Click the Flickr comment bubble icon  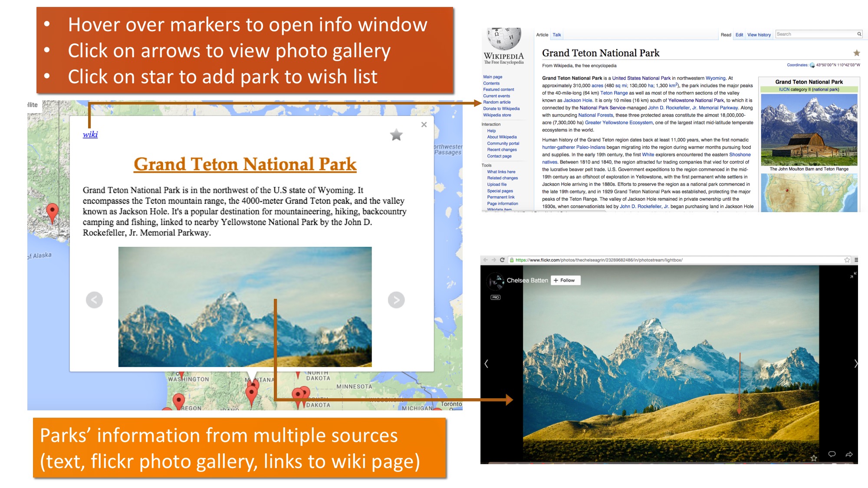[x=832, y=454]
